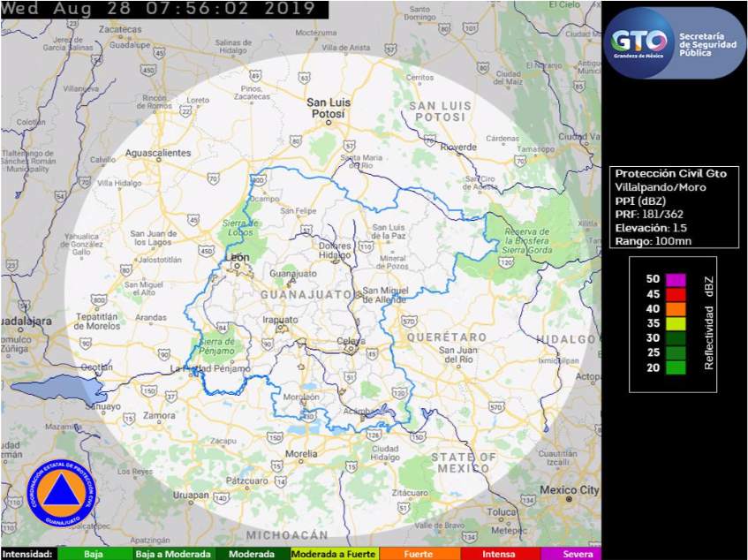Click the Severa intensity legend segment
The image size is (748, 560).
(x=570, y=554)
